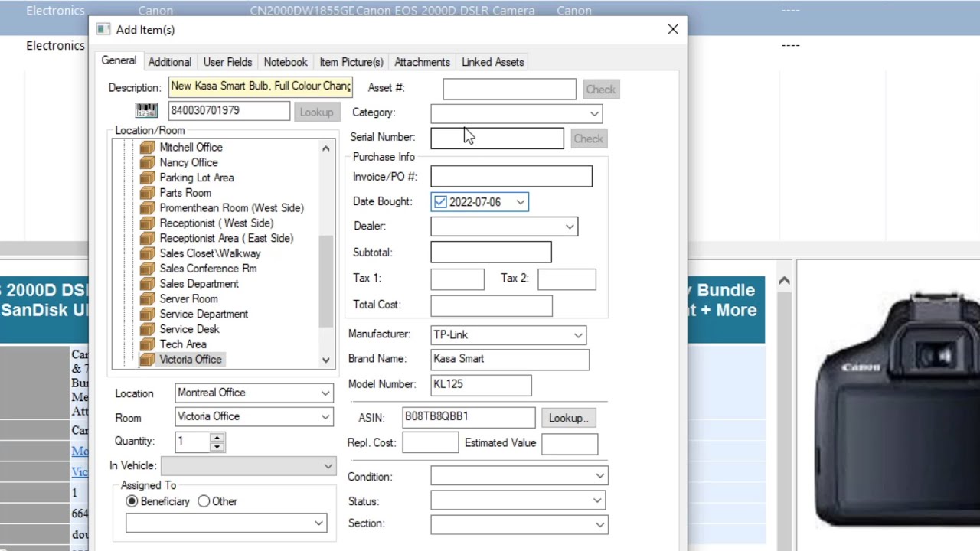Switch to the Additional tab

170,62
